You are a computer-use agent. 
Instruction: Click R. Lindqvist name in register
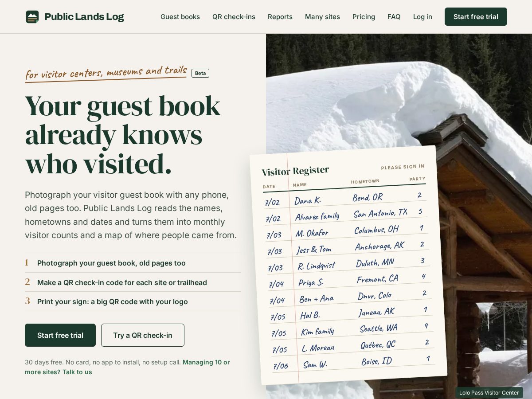point(316,266)
